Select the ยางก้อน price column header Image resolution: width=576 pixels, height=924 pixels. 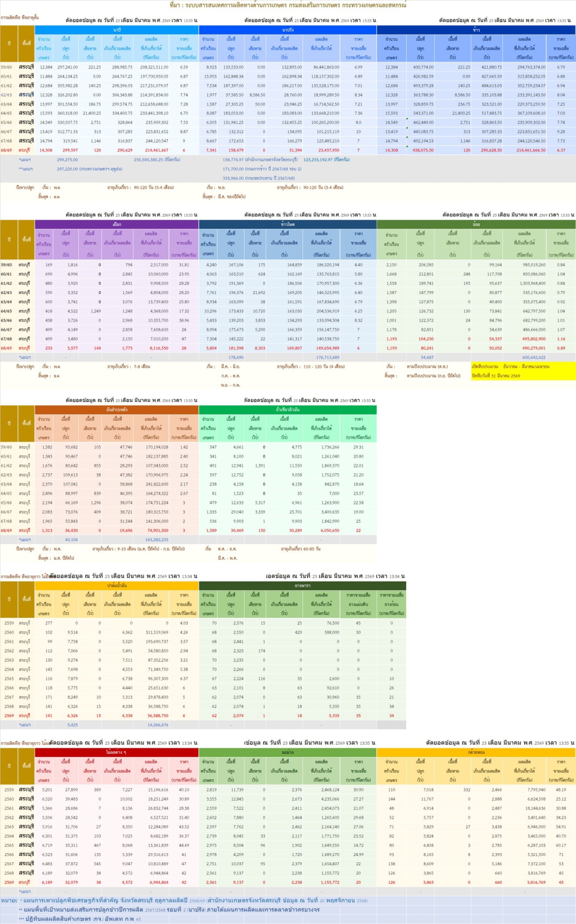[x=392, y=604]
